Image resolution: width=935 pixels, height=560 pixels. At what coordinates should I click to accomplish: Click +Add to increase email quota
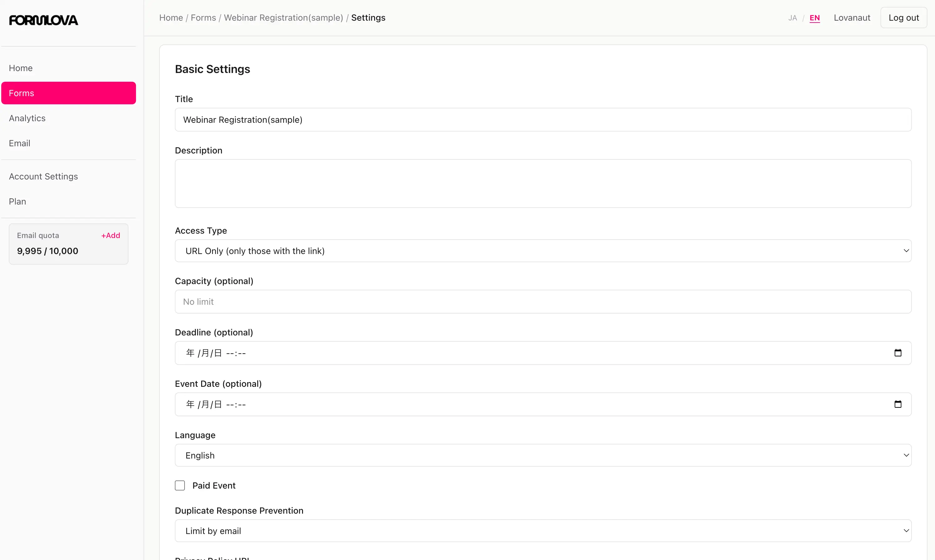click(x=110, y=235)
